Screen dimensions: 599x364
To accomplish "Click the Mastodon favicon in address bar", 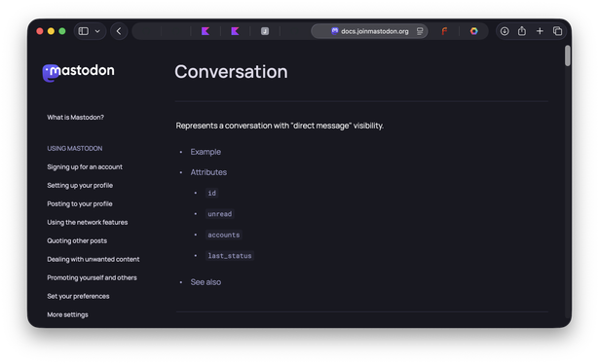I will click(x=335, y=31).
